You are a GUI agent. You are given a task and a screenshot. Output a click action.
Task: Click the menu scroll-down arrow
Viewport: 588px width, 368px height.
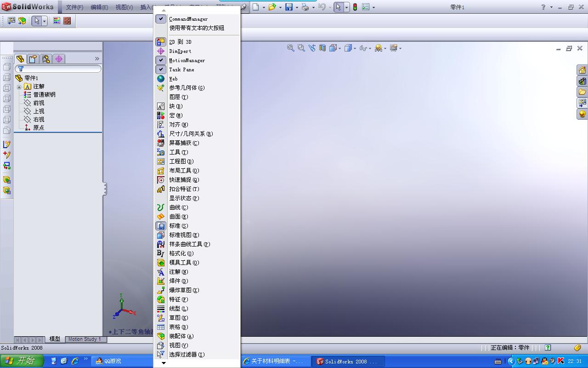pos(164,363)
